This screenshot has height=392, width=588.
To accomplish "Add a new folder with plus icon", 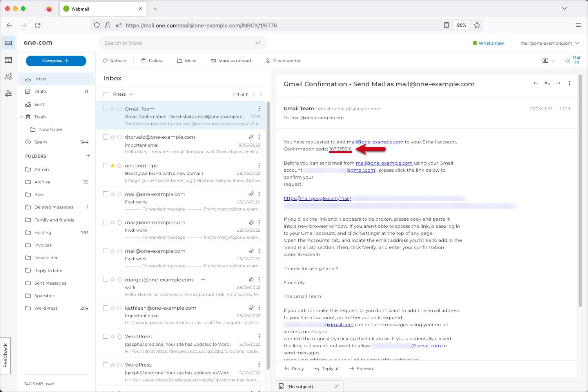I will 88,156.
